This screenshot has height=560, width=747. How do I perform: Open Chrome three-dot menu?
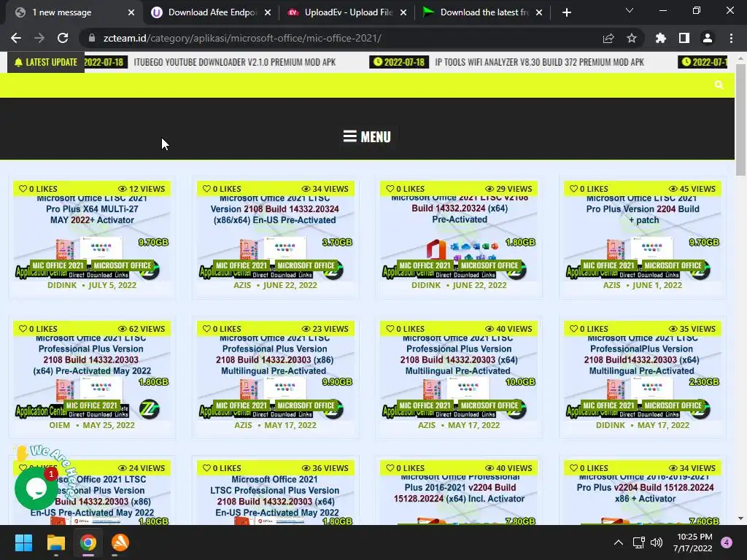pos(731,38)
